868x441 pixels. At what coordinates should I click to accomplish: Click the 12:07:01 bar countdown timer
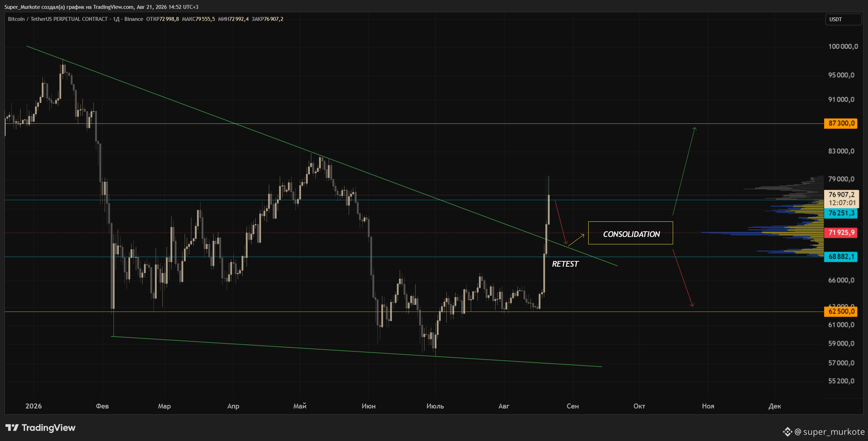[x=842, y=203]
